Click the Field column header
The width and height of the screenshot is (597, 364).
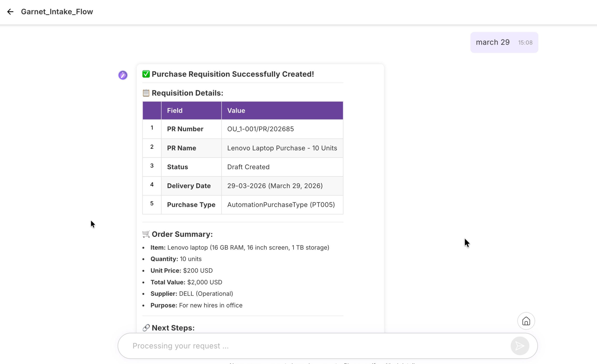click(x=175, y=111)
